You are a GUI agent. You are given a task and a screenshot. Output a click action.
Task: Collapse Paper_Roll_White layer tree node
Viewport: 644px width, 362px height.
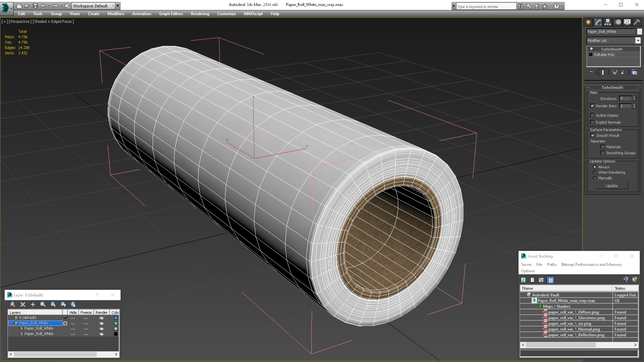[11, 323]
